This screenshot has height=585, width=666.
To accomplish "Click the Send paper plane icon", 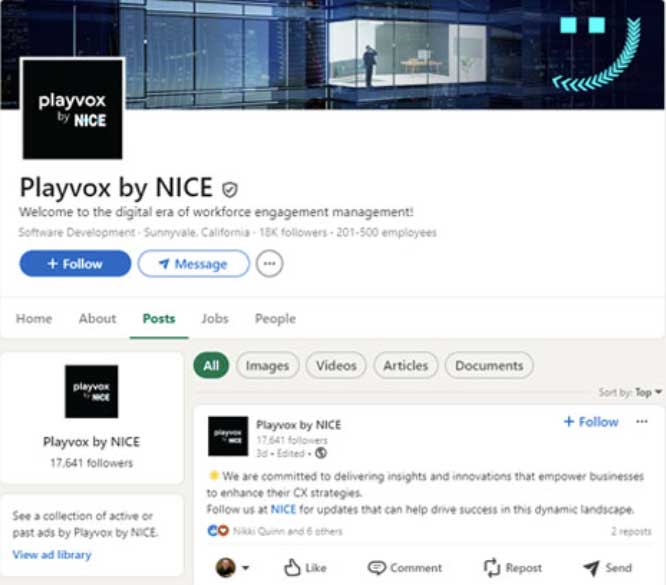I will click(591, 568).
